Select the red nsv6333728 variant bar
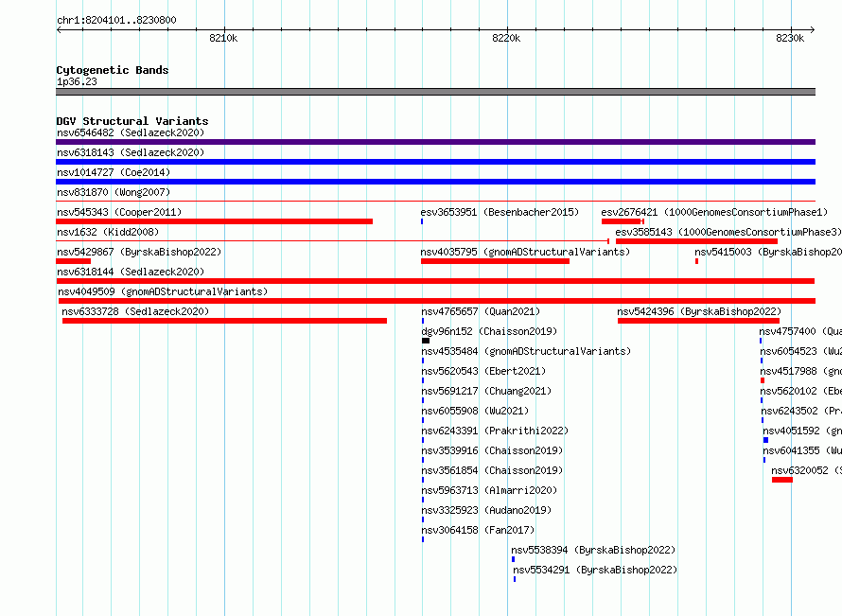This screenshot has height=616, width=842. coord(224,321)
